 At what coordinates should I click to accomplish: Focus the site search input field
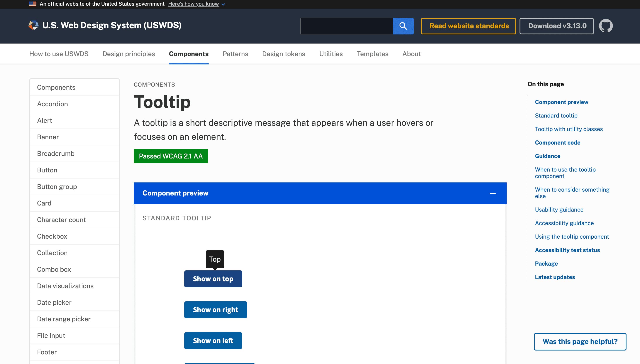point(346,26)
